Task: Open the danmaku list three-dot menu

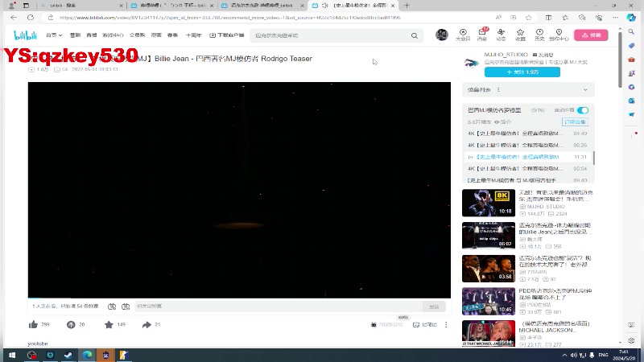Action: pos(498,90)
